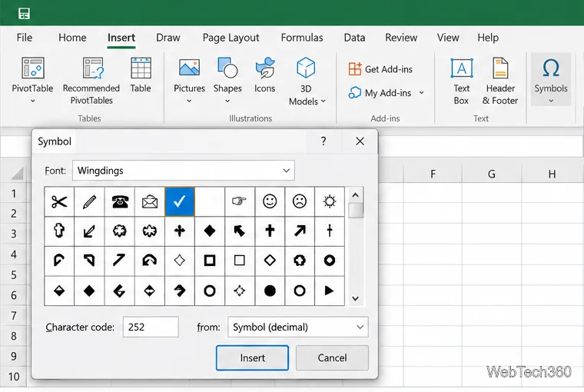
Task: Select the telephone symbol
Action: tap(120, 201)
